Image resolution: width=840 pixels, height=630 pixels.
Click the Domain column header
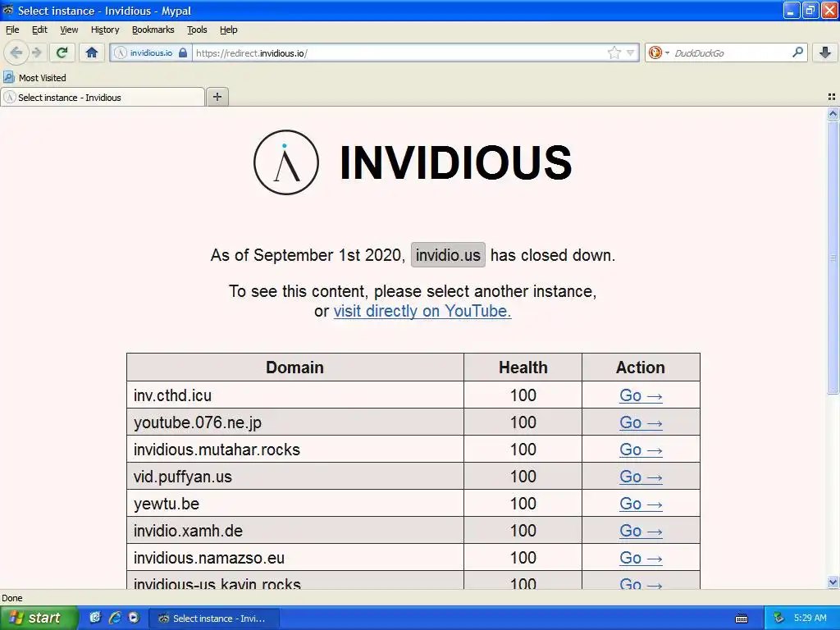click(x=294, y=367)
